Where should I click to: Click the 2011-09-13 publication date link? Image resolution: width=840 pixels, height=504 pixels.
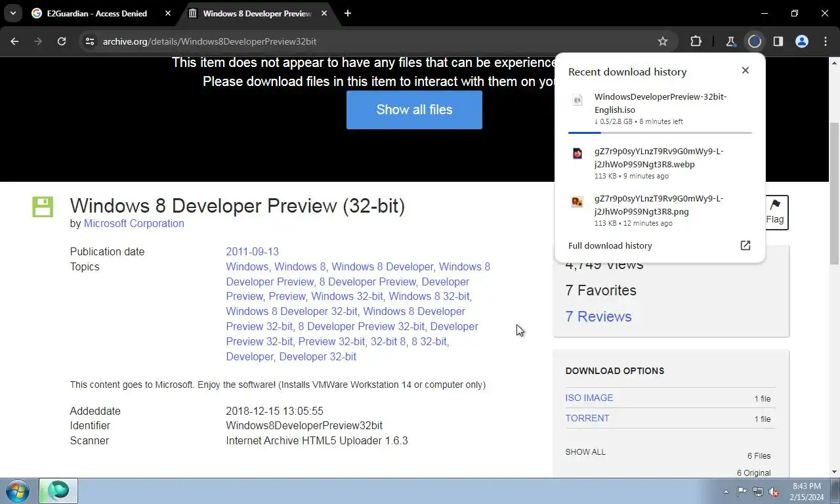click(253, 251)
